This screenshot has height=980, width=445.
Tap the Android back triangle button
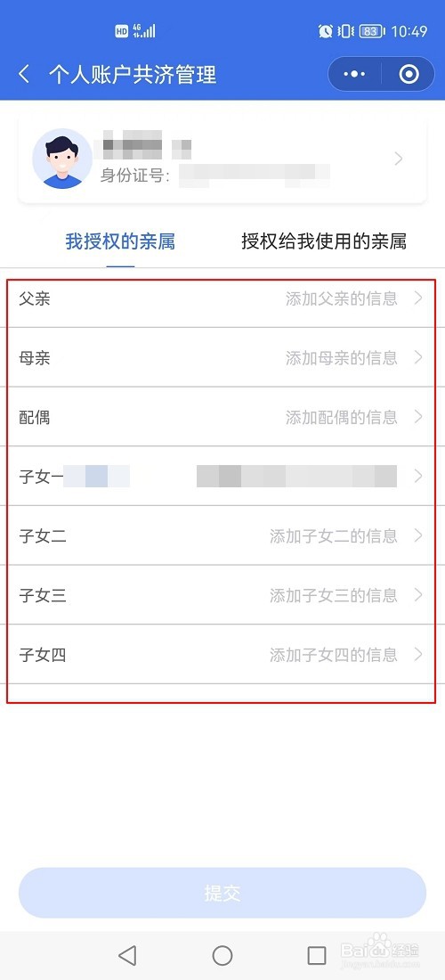tap(127, 955)
